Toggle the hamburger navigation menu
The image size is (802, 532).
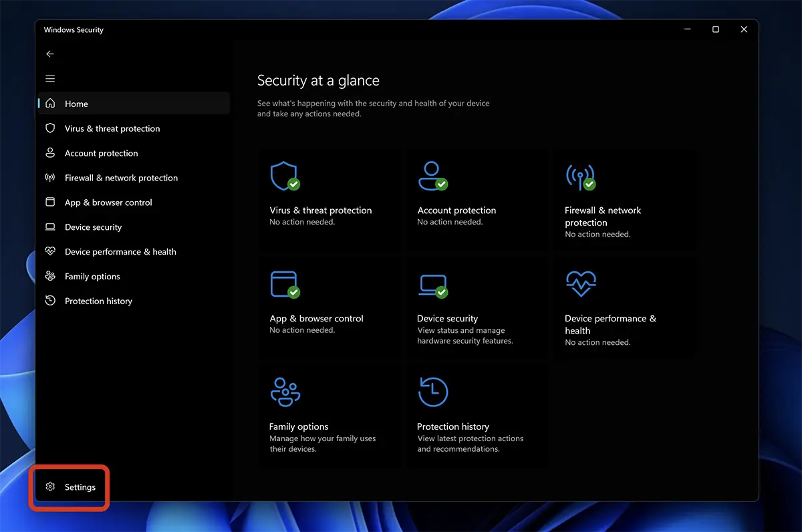(50, 79)
